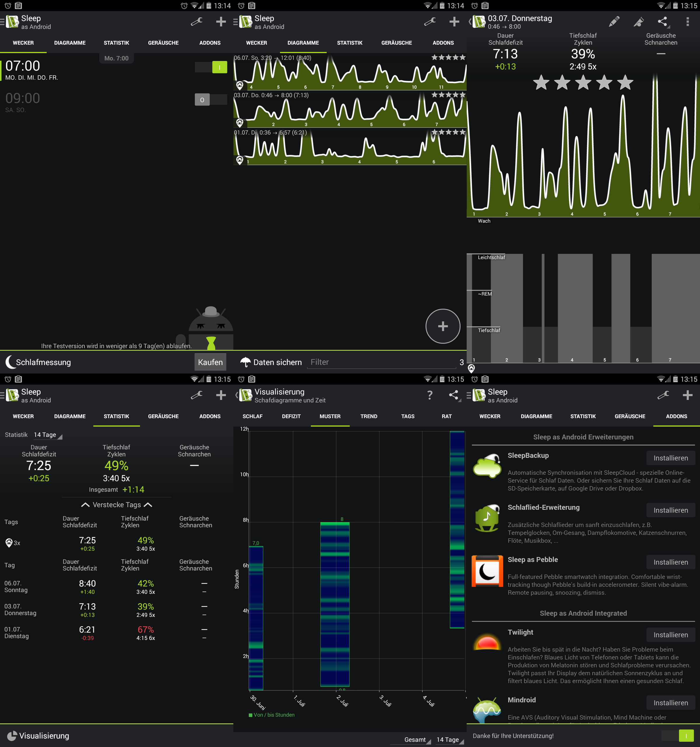Set rating on the large stars of 03.07. Donnerstag
The image size is (700, 747).
tap(583, 82)
